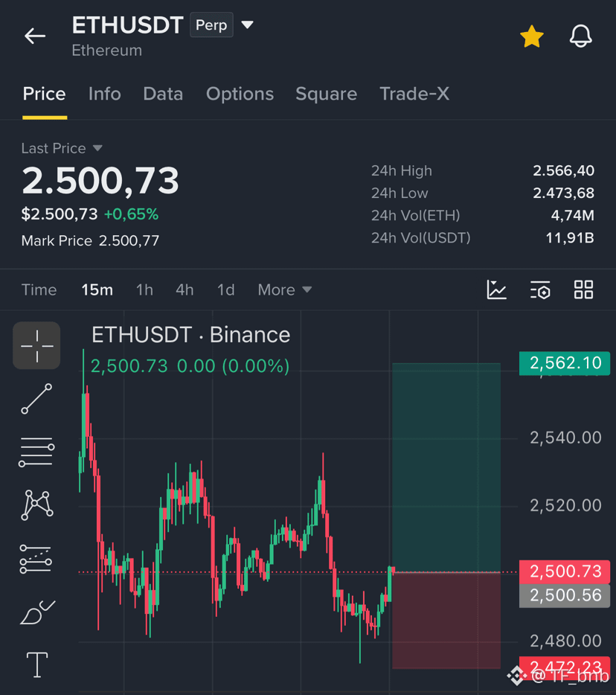Click the 2,540.00 price axis label
The width and height of the screenshot is (616, 695).
point(565,438)
